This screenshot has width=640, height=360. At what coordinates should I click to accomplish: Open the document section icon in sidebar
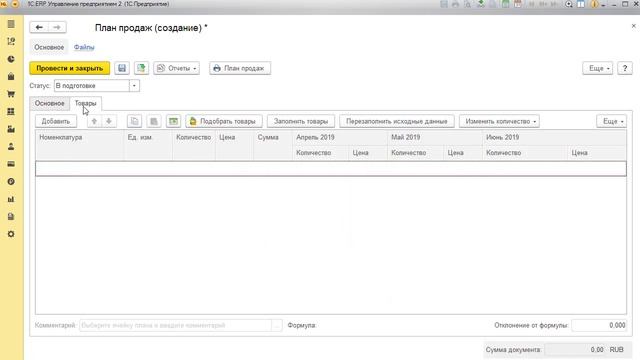pos(11,217)
